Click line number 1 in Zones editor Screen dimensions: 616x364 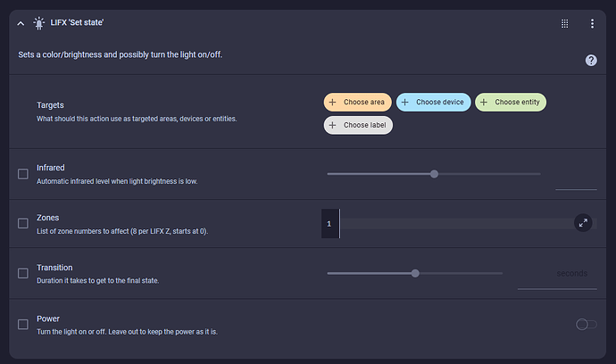click(329, 224)
